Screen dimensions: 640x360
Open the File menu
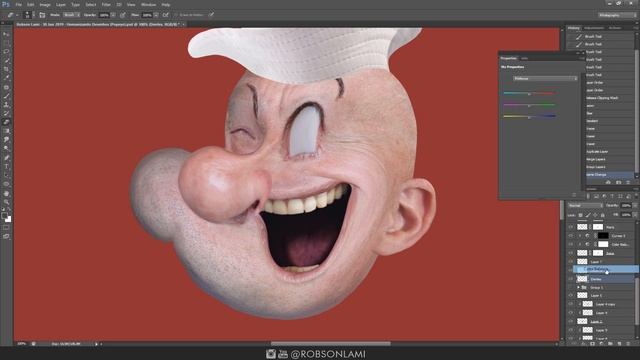coord(18,4)
